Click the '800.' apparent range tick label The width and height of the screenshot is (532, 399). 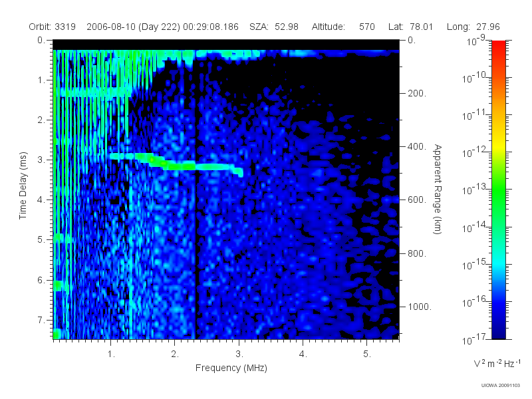pyautogui.click(x=417, y=253)
